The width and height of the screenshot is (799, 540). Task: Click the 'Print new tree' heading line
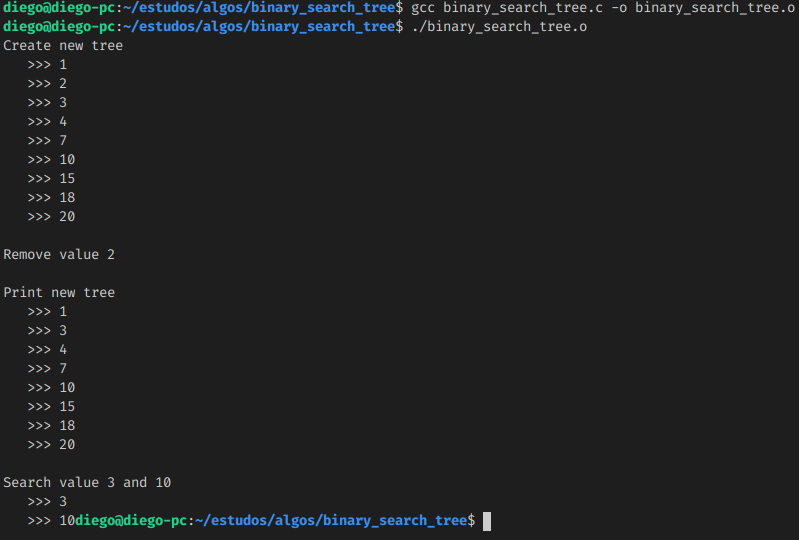pyautogui.click(x=59, y=292)
